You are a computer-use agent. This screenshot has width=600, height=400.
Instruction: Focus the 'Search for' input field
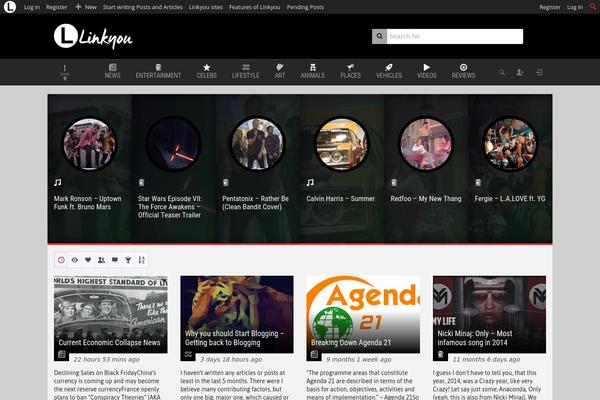[x=455, y=36]
